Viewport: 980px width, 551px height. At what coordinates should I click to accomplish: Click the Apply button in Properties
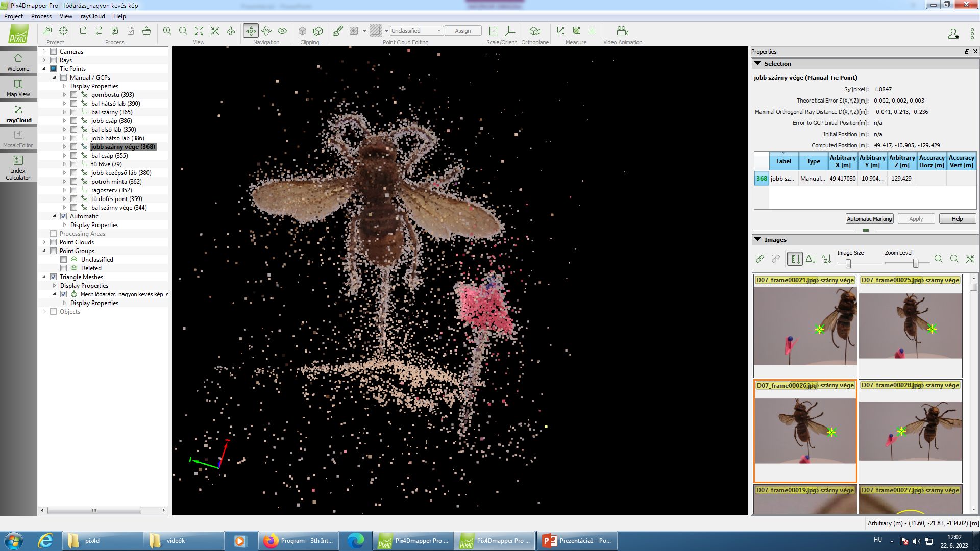pos(916,219)
